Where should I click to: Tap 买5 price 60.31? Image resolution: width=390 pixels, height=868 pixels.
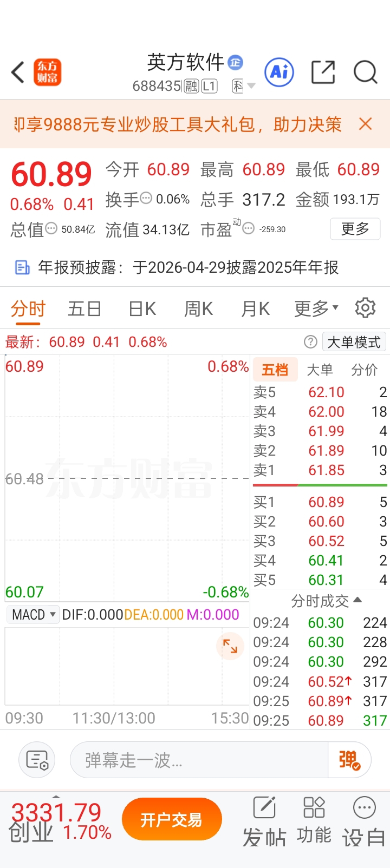pos(327,580)
